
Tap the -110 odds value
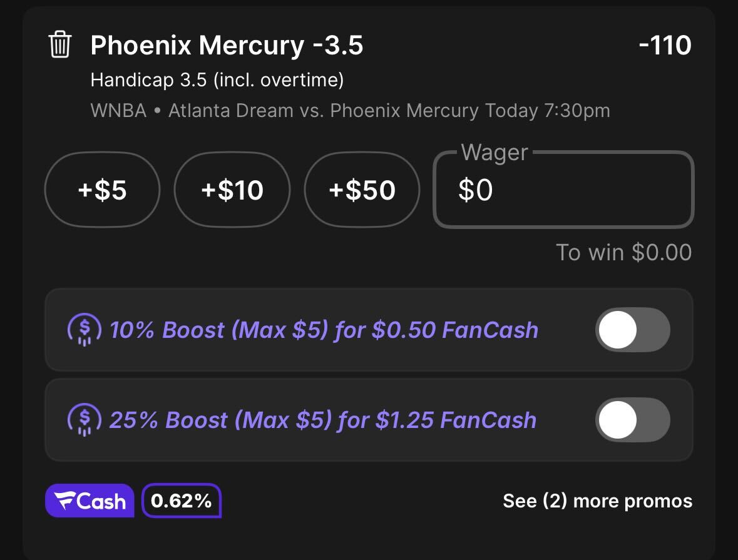pos(665,45)
